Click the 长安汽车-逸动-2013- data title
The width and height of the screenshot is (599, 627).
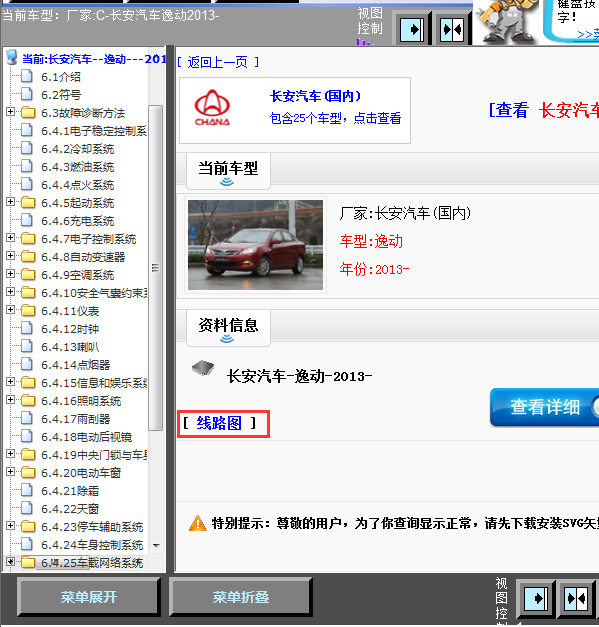pos(300,376)
